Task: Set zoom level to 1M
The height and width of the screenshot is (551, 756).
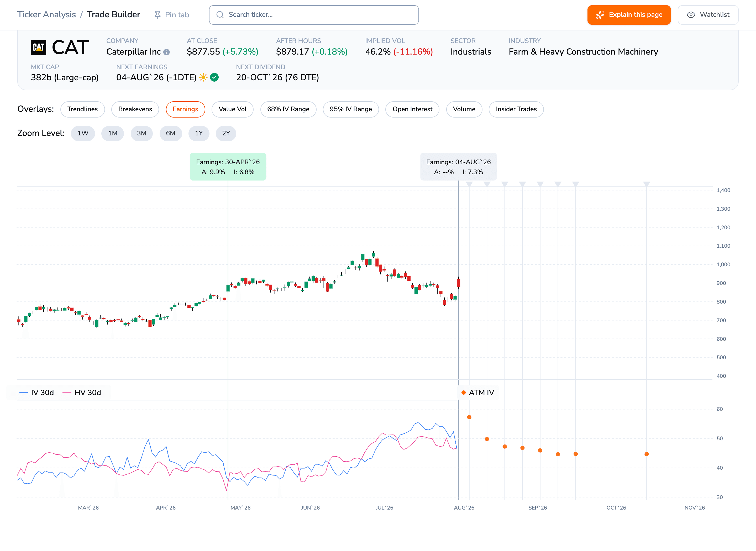Action: click(113, 133)
